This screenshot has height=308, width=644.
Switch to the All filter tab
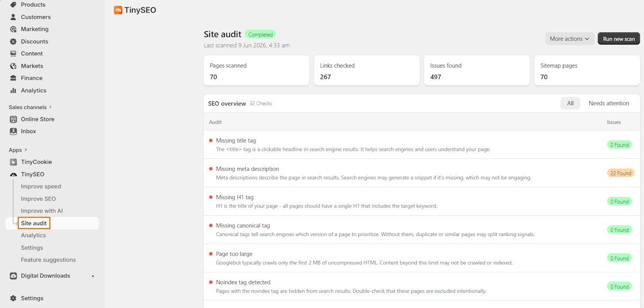[570, 103]
